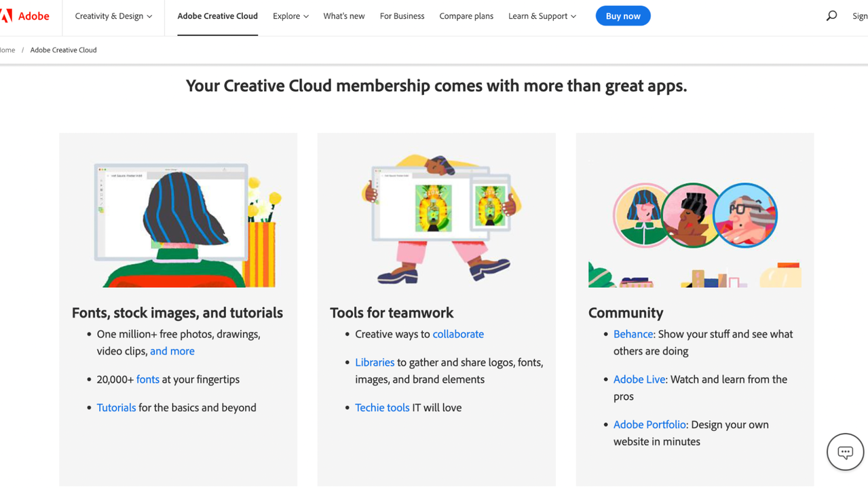Image resolution: width=868 pixels, height=488 pixels.
Task: Visit the Adobe Portfolio link
Action: point(649,424)
